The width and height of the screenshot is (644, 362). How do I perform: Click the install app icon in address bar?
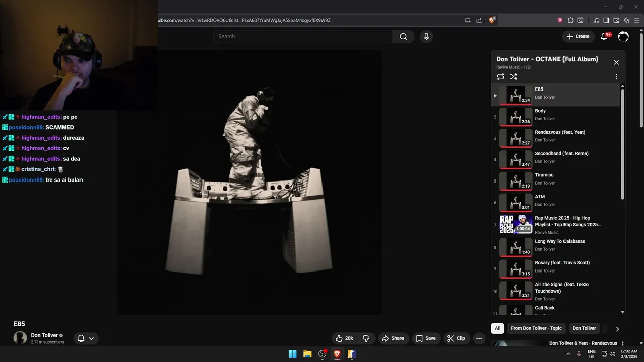point(468,20)
